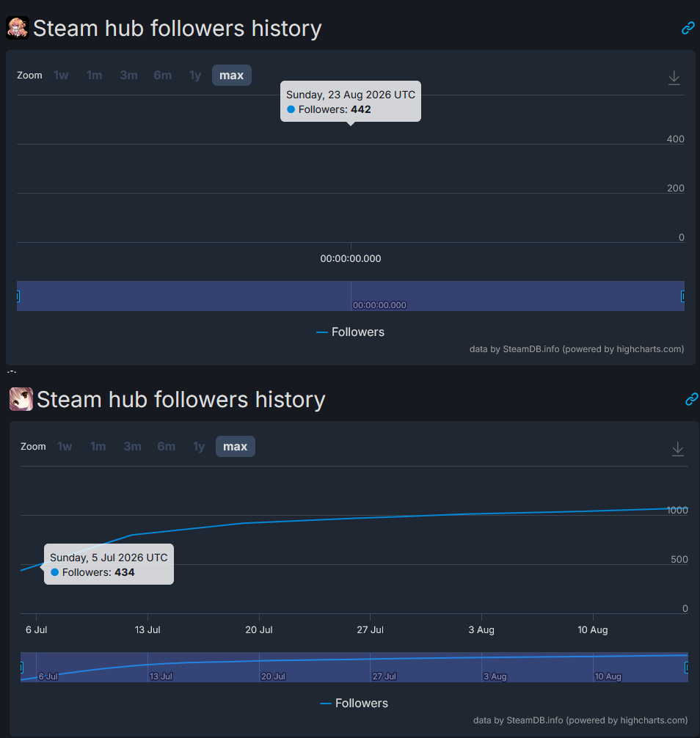700x738 pixels.
Task: Click the 1000 y-axis label in bottom chart
Action: click(x=677, y=510)
